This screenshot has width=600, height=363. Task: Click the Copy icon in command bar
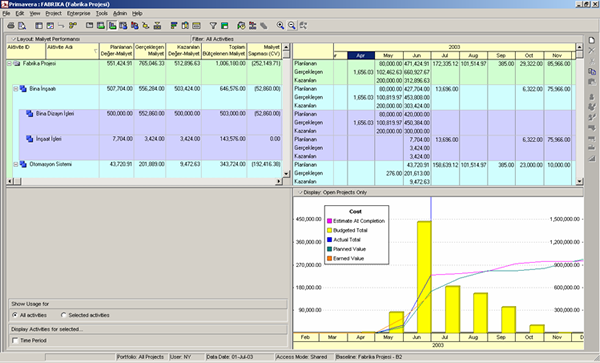(592, 71)
